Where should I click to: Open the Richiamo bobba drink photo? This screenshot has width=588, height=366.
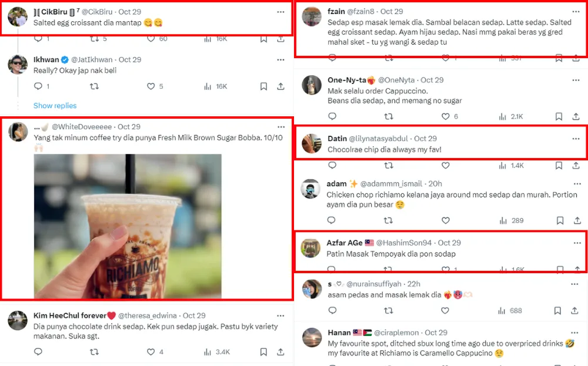click(x=128, y=226)
